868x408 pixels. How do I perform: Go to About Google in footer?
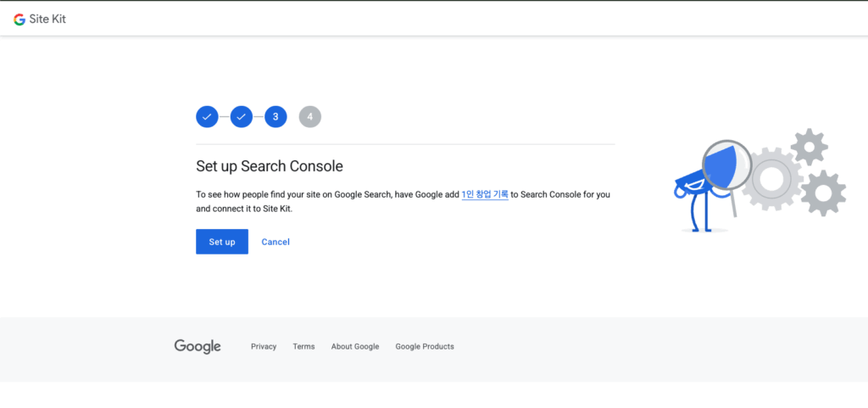(x=355, y=347)
